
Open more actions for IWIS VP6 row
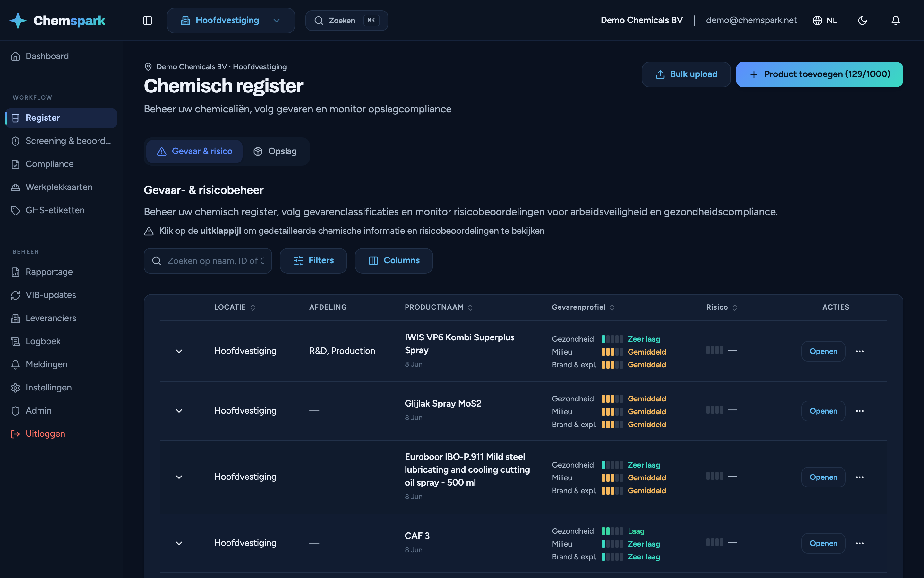click(860, 351)
